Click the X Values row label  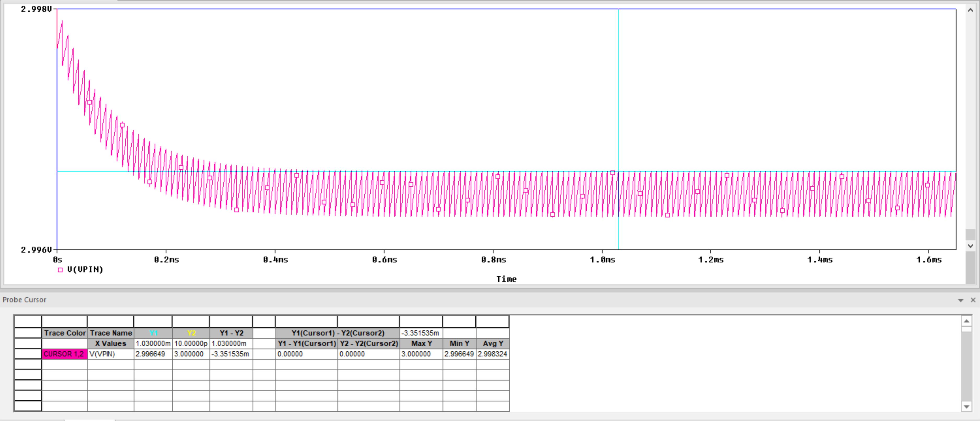(x=111, y=343)
